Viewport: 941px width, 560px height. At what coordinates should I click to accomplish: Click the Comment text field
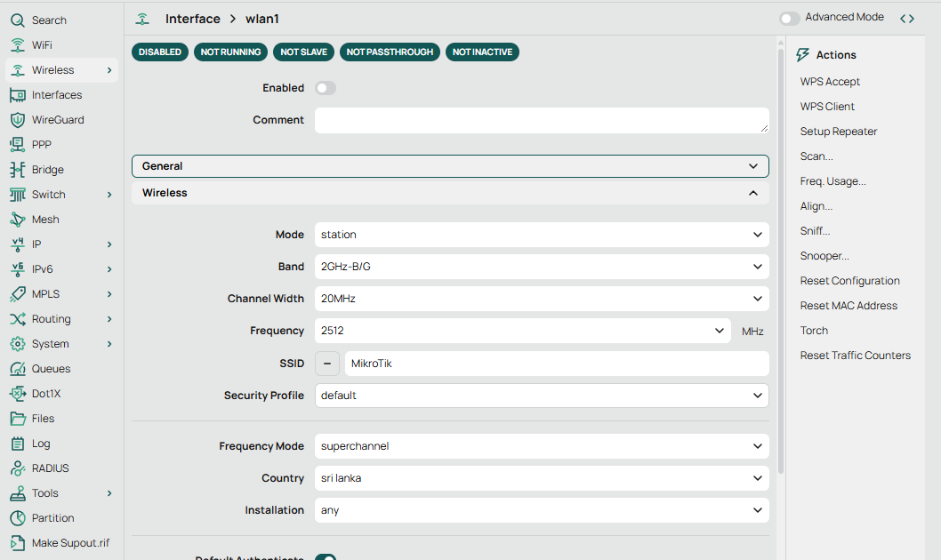tap(541, 121)
